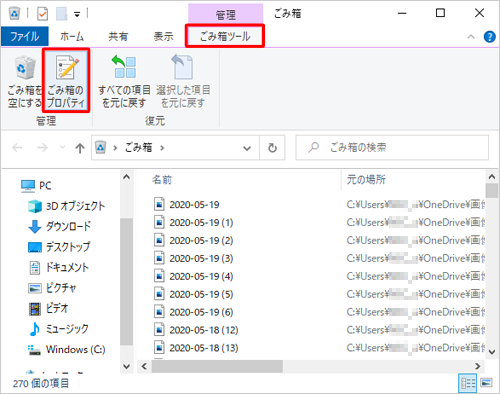Expand the chevron after ごみ箱 in address bar
The height and width of the screenshot is (394, 500).
(x=162, y=148)
